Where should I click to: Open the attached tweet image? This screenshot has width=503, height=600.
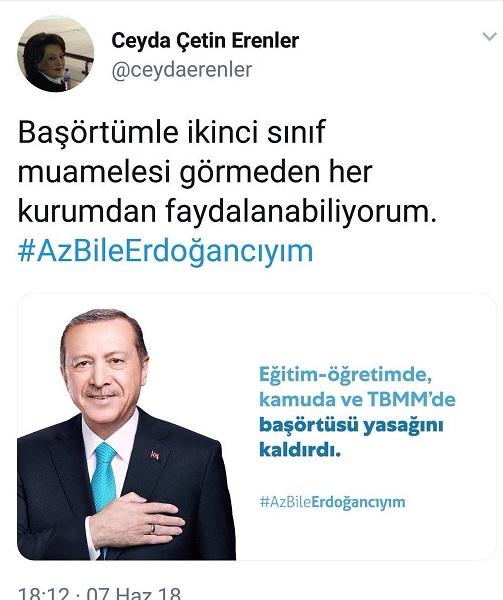click(x=257, y=427)
